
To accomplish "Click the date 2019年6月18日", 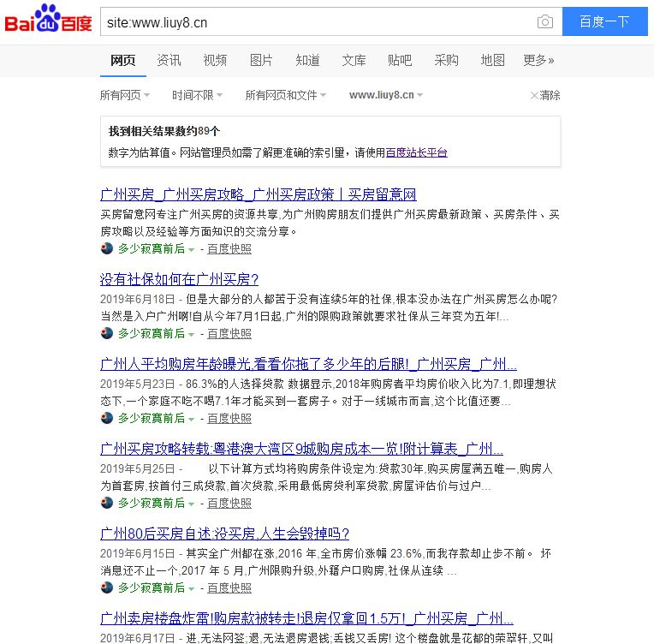I will point(137,299).
